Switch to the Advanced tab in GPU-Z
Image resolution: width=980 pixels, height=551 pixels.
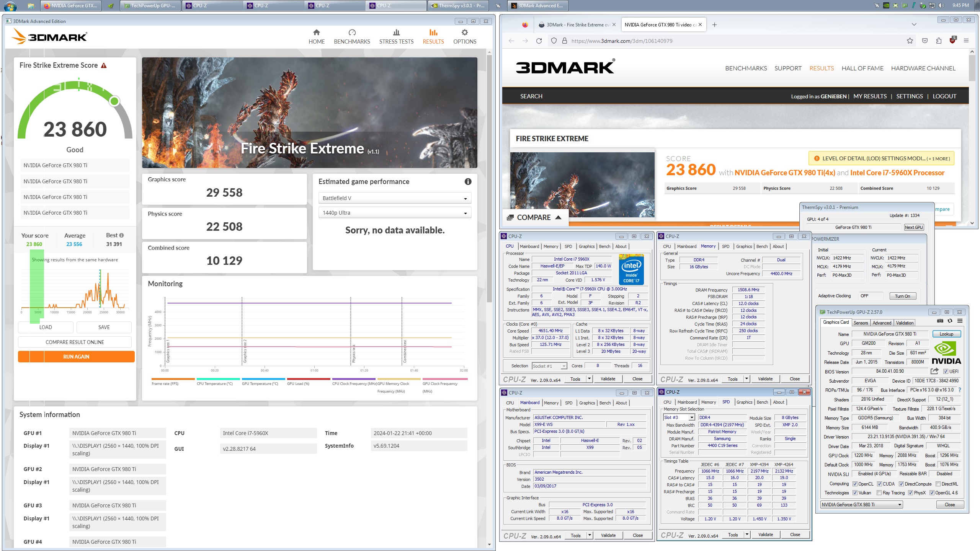[882, 323]
